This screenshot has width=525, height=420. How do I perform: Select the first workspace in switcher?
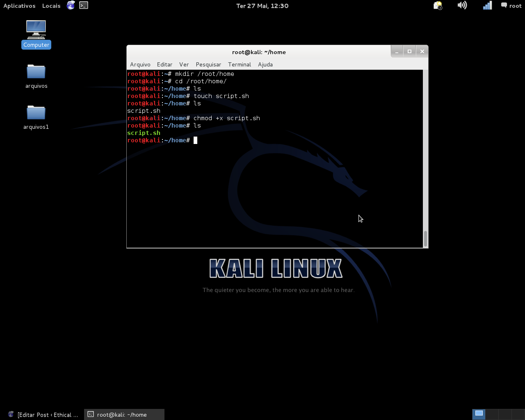tap(479, 414)
